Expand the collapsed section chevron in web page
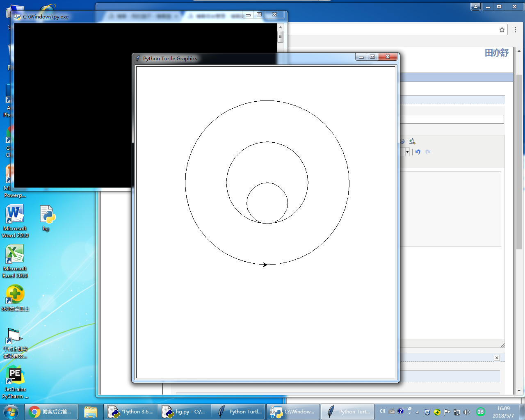Image resolution: width=525 pixels, height=420 pixels. point(497,358)
